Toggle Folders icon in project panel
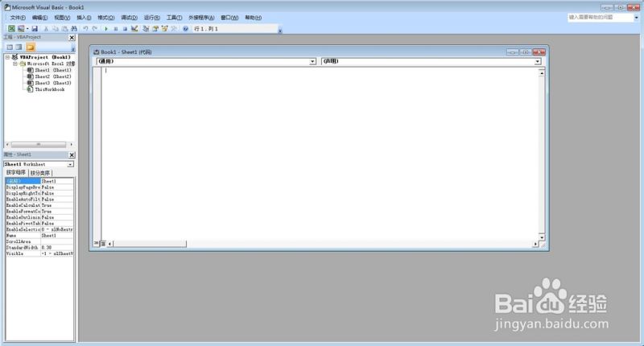 pos(31,47)
